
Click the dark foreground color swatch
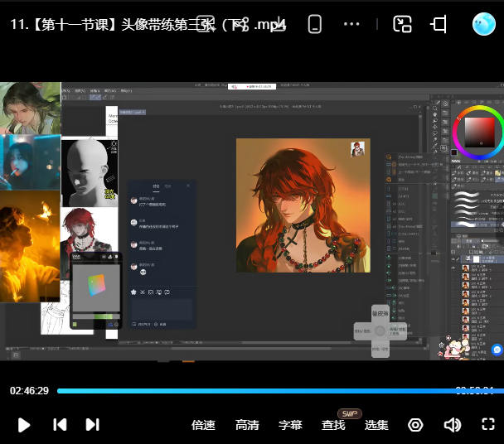pos(454,152)
